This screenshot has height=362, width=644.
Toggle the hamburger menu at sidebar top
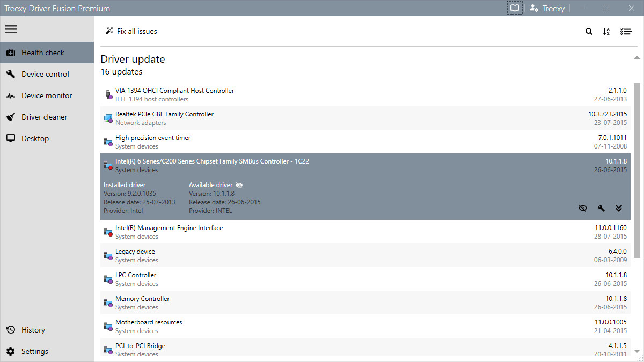coord(11,29)
